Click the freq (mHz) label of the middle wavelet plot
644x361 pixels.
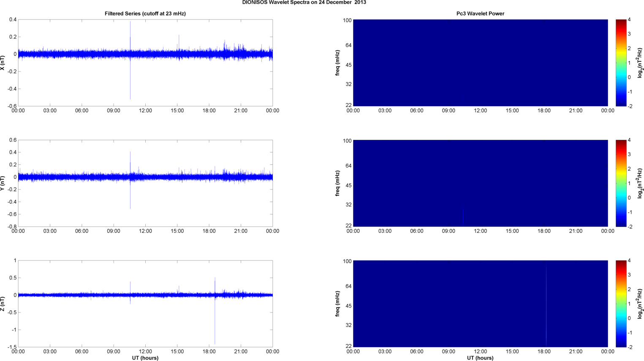click(x=338, y=183)
